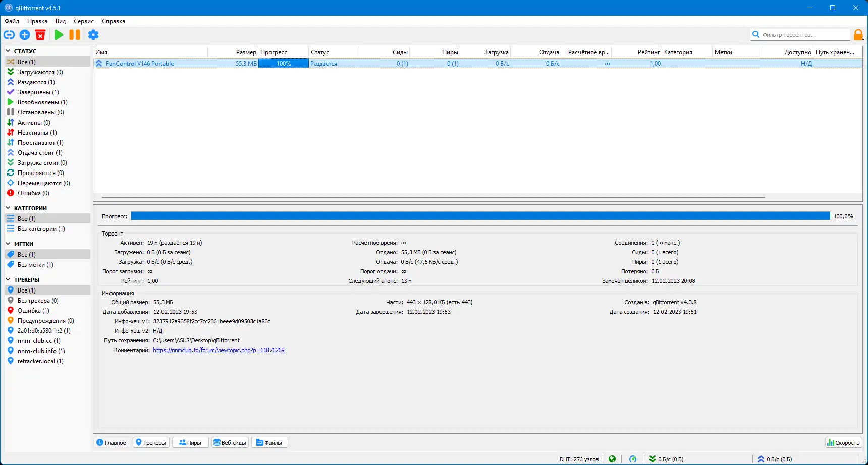Collapse the СТАТУС section
Screen dimensions: 868x465
coord(8,51)
